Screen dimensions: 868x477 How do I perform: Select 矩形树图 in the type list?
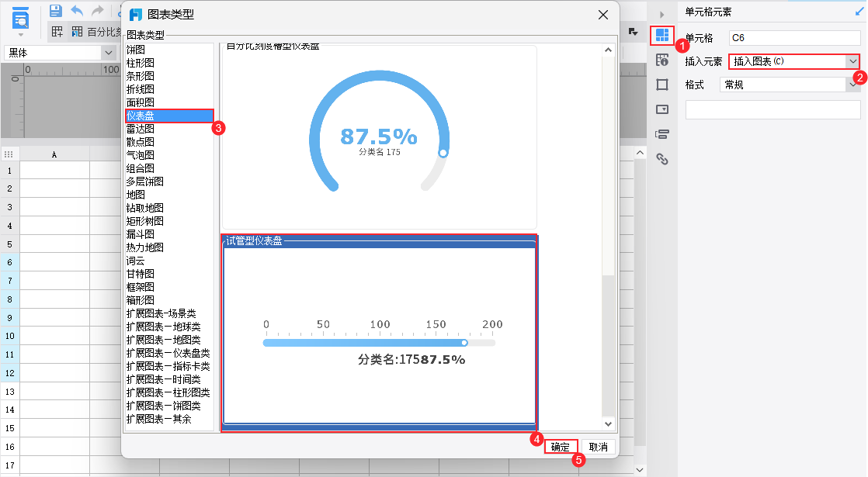click(144, 222)
